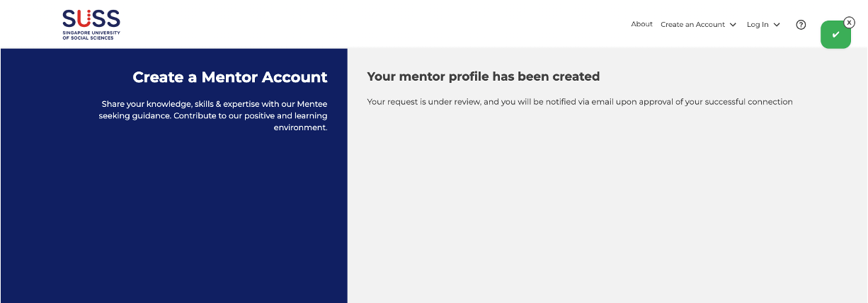Click the 'Share your knowledge, skills & expertise' line
868x303 pixels.
[214, 103]
